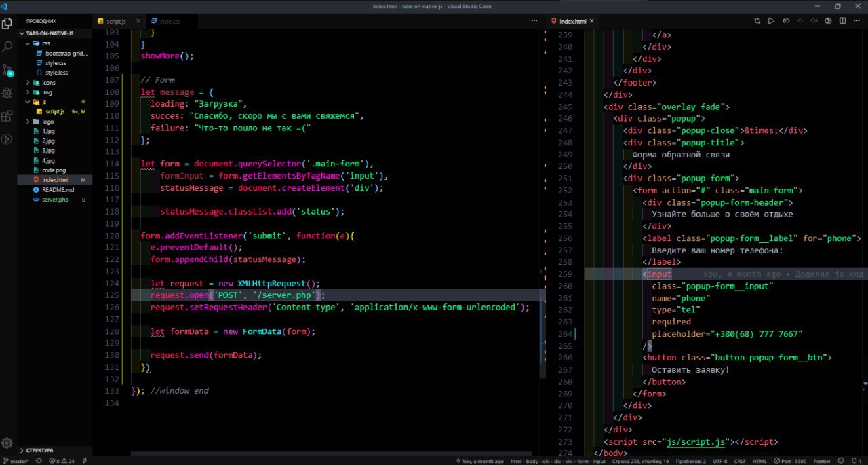Go to previous change arrow icon

coord(786,21)
